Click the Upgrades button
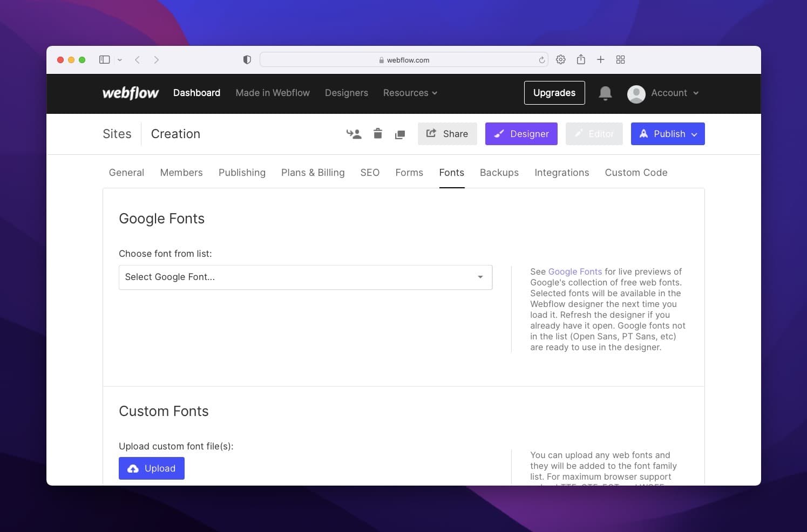The height and width of the screenshot is (532, 807). point(554,93)
